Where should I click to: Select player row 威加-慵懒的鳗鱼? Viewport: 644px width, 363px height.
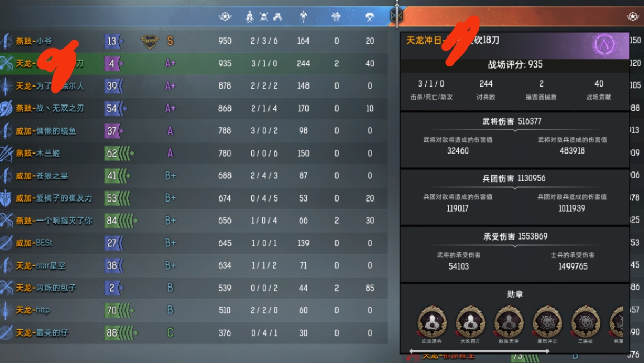tap(194, 131)
